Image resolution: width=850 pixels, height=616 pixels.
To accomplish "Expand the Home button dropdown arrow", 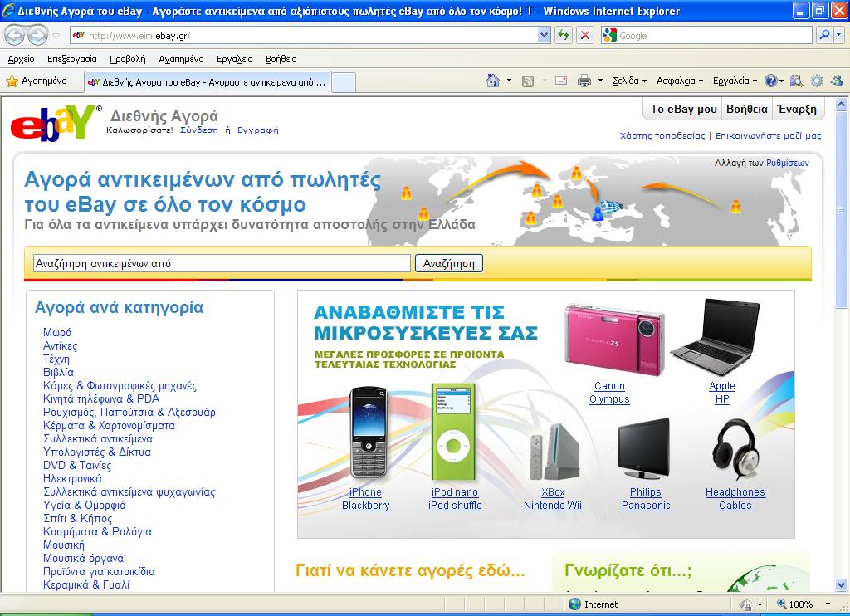I will click(x=509, y=81).
